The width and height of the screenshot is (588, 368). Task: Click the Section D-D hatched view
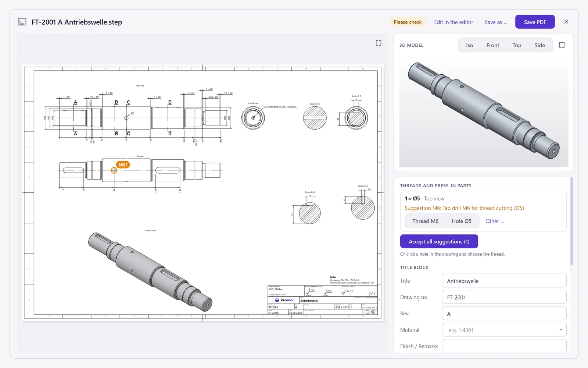[x=309, y=213]
